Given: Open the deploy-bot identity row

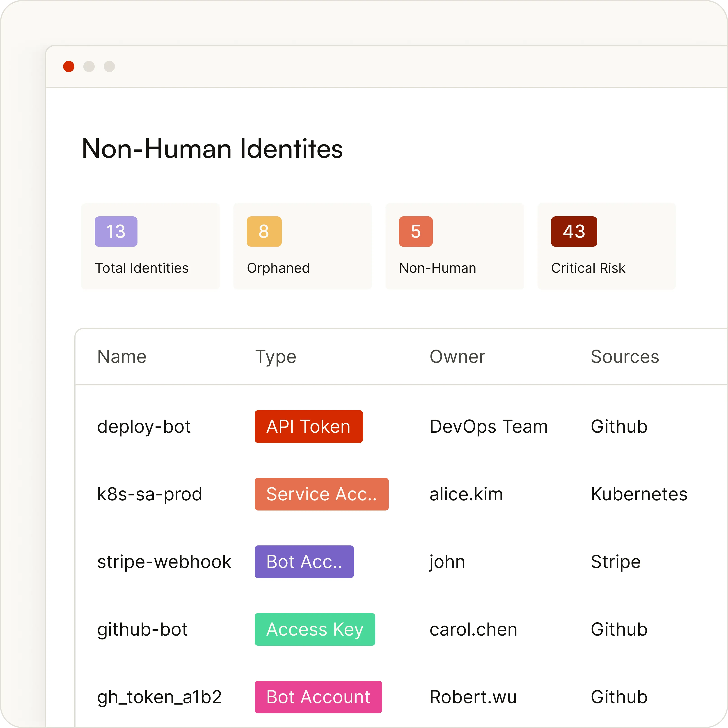Looking at the screenshot, I should (144, 427).
